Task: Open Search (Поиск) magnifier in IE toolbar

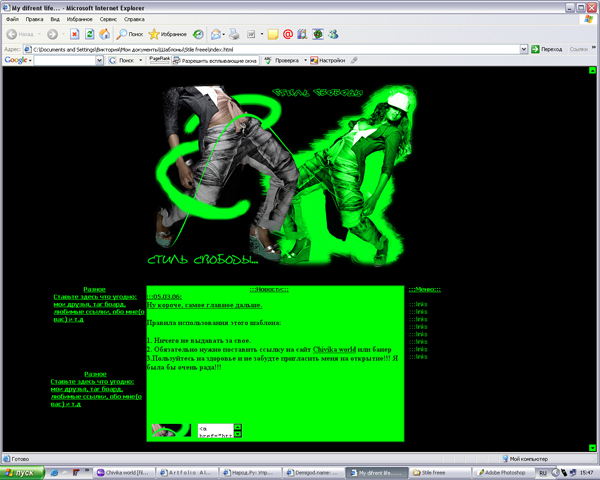Action: tap(130, 34)
